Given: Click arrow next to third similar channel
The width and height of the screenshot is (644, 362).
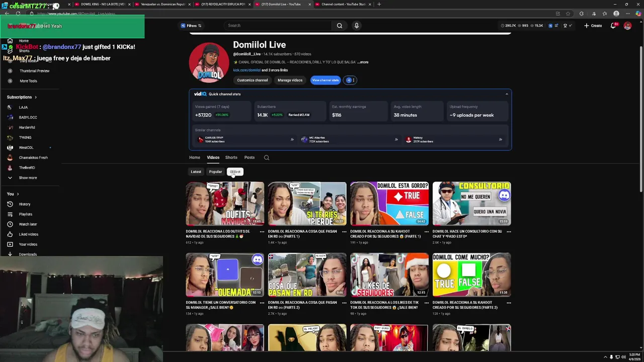Looking at the screenshot, I should 500,140.
